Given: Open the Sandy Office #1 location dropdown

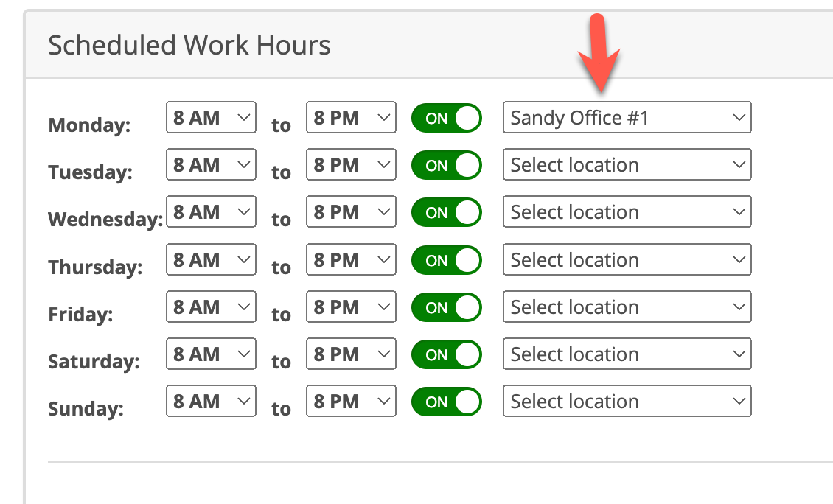Looking at the screenshot, I should pyautogui.click(x=627, y=117).
